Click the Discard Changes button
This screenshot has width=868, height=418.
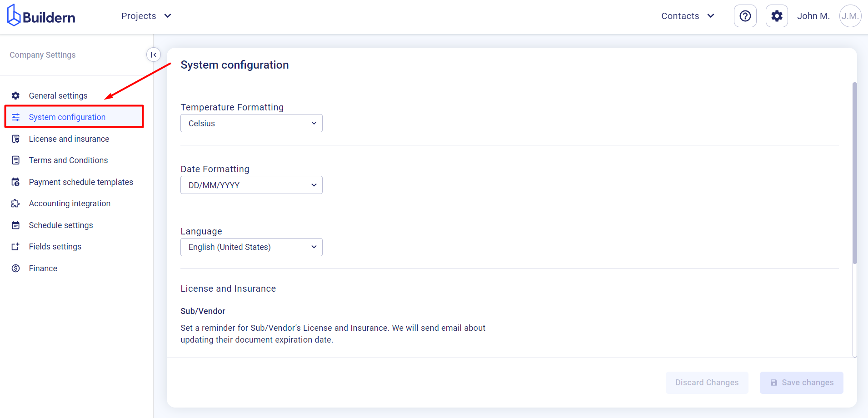[x=707, y=383]
